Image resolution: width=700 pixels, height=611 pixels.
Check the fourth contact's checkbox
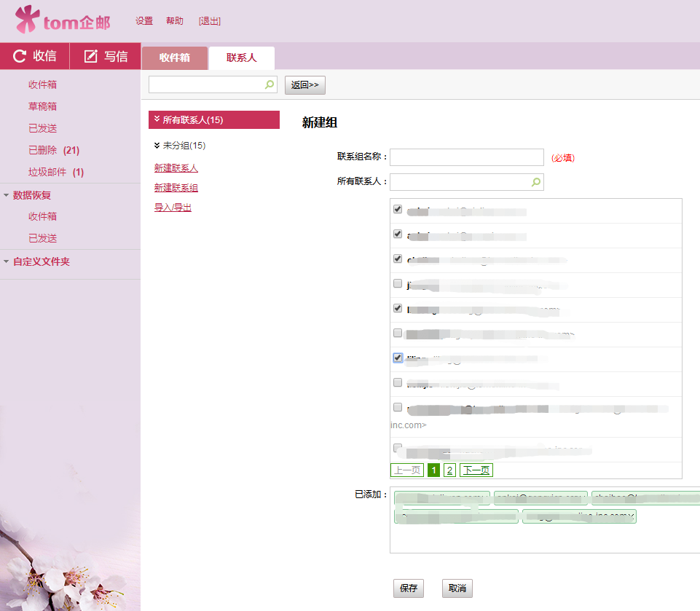point(398,283)
